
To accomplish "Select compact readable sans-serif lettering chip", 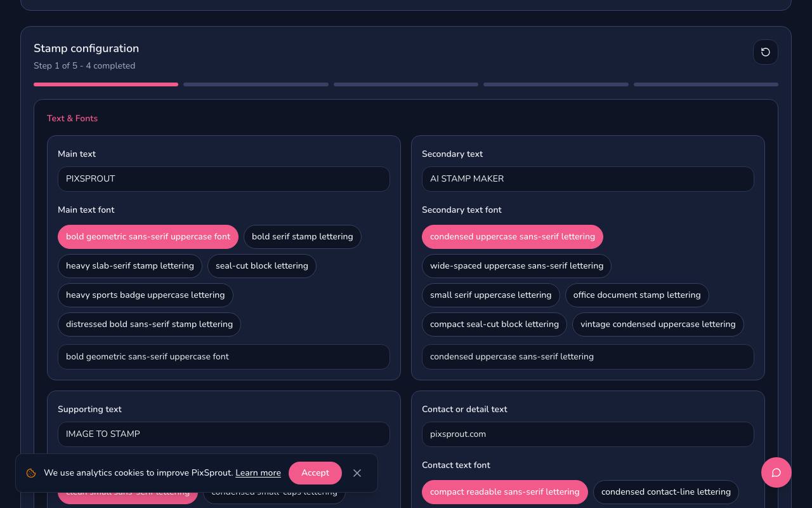I will (x=505, y=492).
